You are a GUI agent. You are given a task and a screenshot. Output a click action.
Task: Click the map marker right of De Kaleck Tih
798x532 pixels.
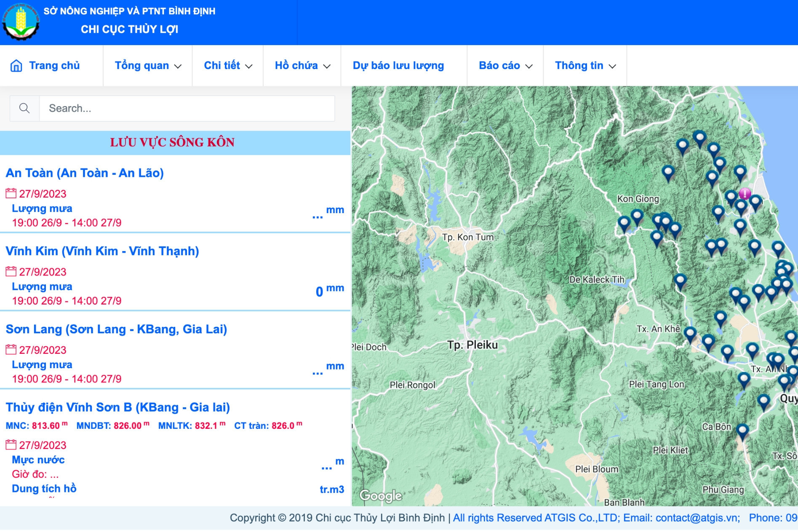point(680,281)
